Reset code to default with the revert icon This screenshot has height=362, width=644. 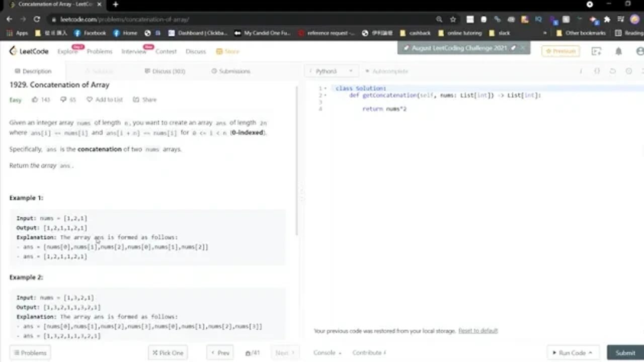point(612,71)
